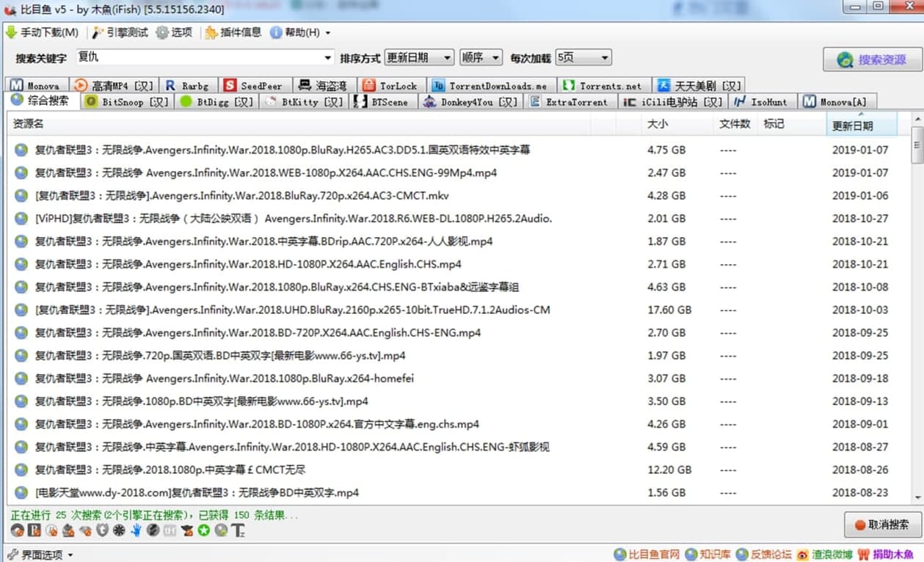Open the 反馈论坛 feedback forum link

pyautogui.click(x=764, y=554)
